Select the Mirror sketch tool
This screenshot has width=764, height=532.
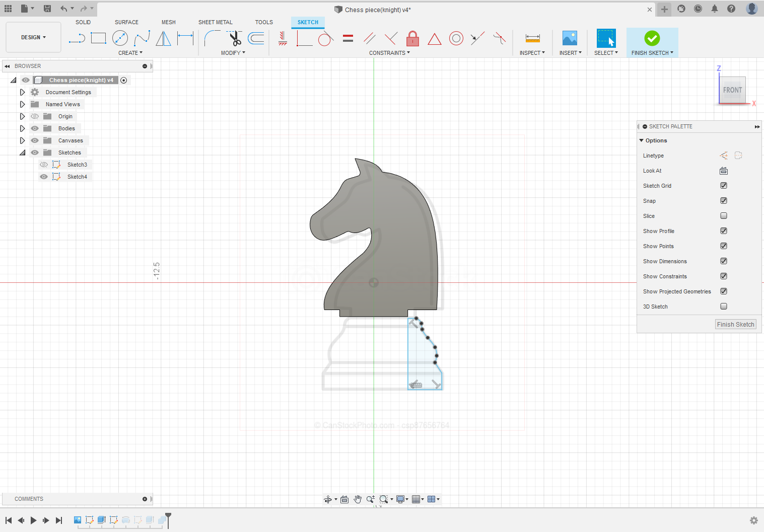163,38
